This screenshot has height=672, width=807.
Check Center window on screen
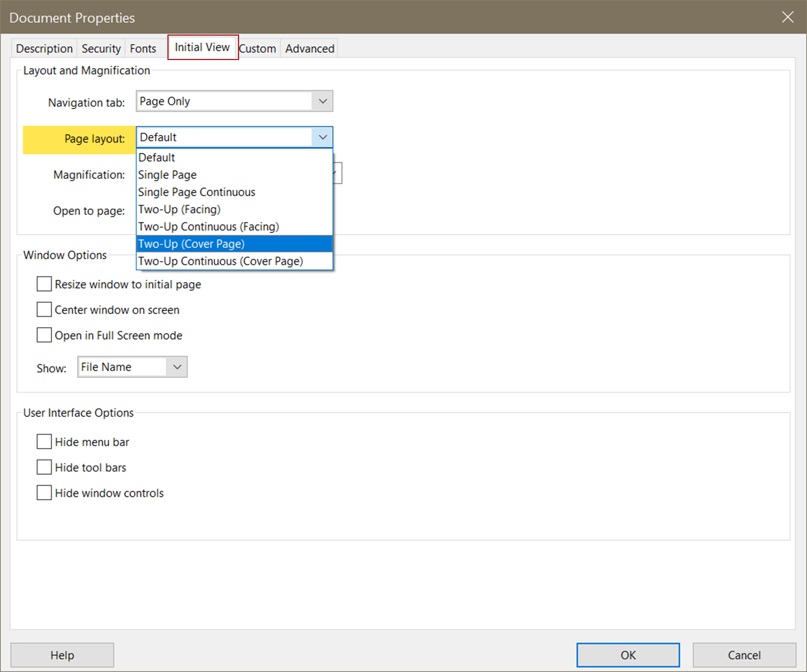pos(44,309)
